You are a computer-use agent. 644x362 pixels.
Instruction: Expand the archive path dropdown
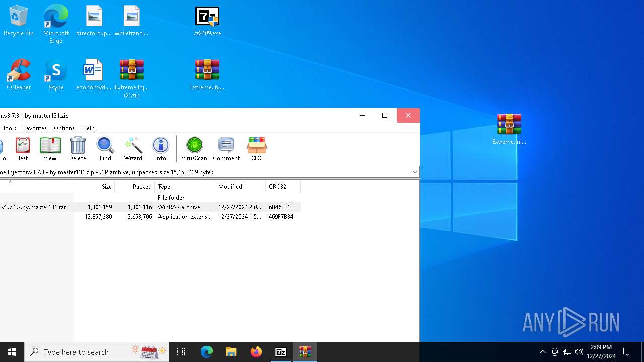[x=415, y=172]
